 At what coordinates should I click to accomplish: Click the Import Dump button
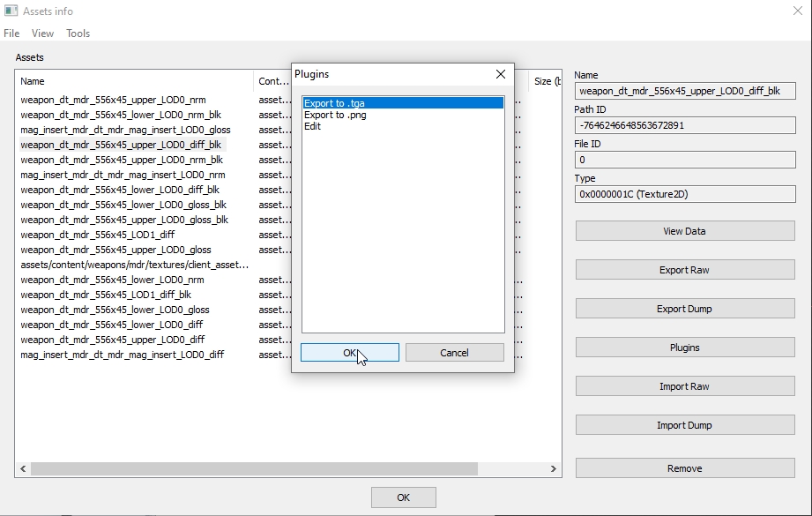point(684,425)
